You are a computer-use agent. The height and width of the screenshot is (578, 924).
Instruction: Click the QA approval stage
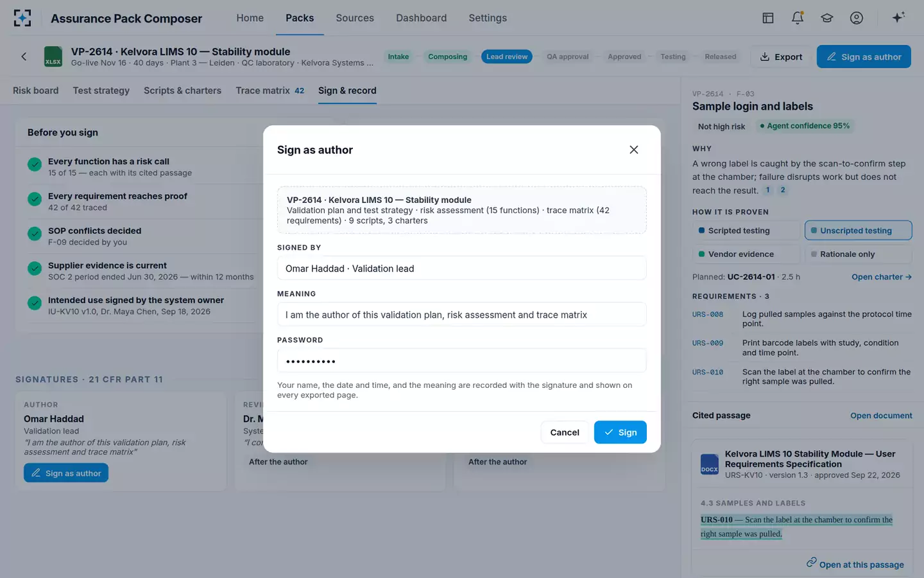(567, 57)
